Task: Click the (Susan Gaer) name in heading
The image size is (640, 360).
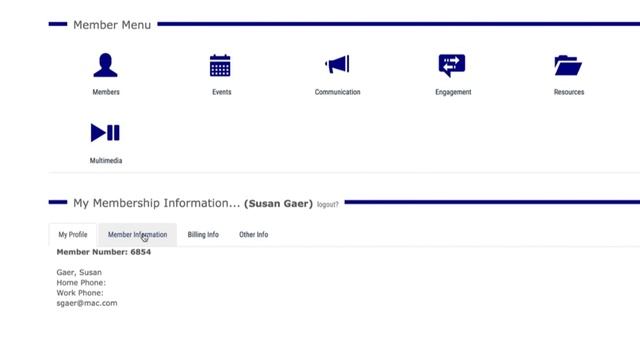Action: 278,203
